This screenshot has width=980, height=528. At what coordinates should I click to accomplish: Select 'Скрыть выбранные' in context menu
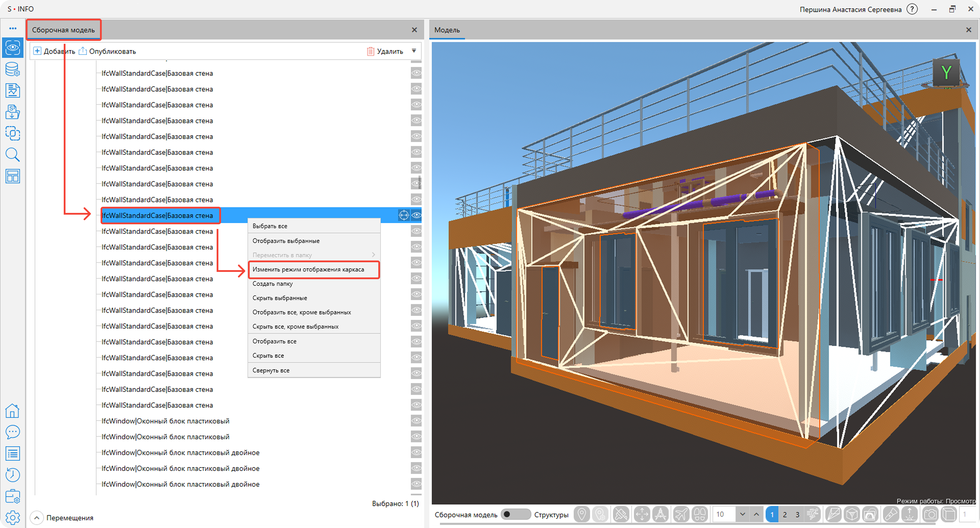point(279,298)
